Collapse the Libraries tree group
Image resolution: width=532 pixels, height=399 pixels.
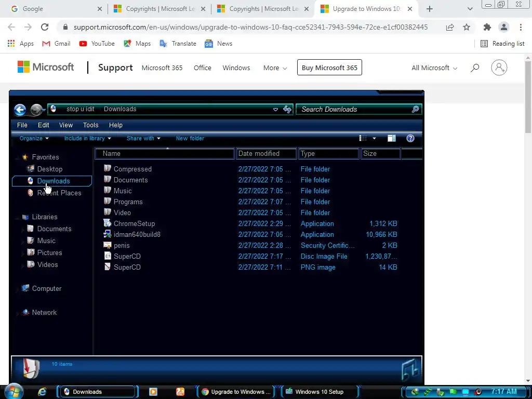[17, 217]
